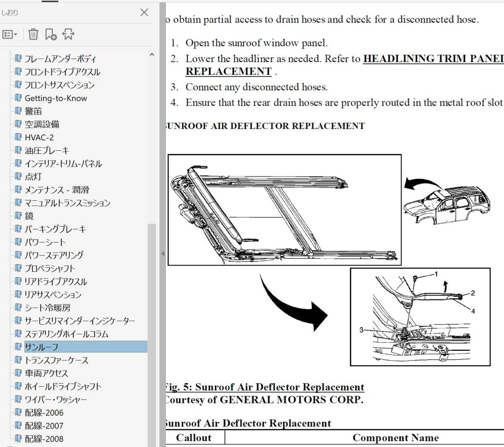Screen dimensions: 504x447
Task: Click the bookmark icon beside トランスファーケース
Action: click(18, 360)
